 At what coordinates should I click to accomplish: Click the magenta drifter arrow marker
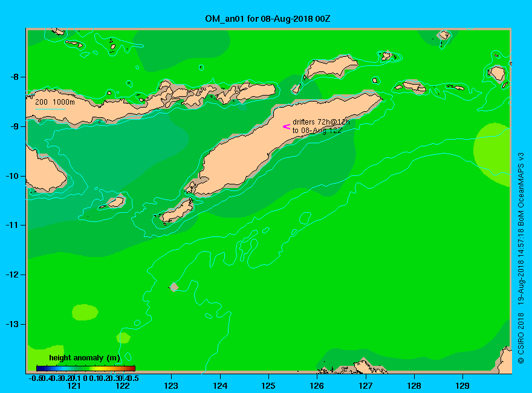[x=287, y=126]
